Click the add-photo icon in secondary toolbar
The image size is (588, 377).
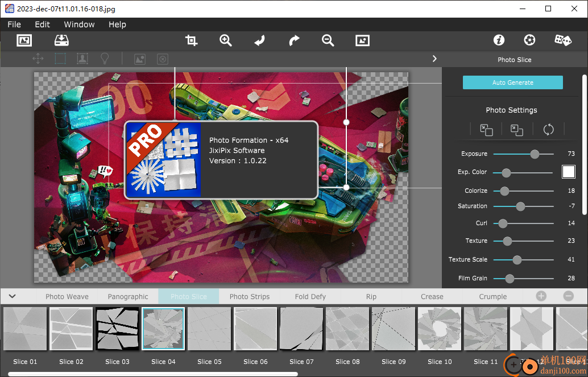pos(140,59)
